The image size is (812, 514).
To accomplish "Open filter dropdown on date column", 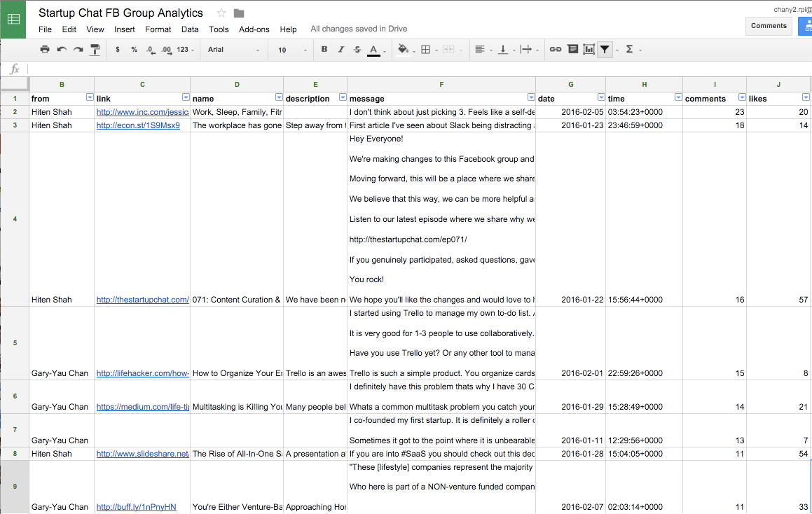I will coord(601,97).
